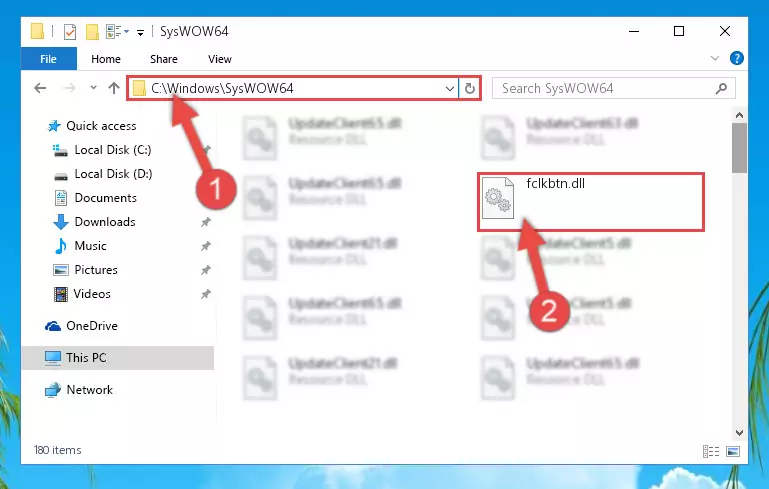Open the Share ribbon tab

pyautogui.click(x=164, y=59)
